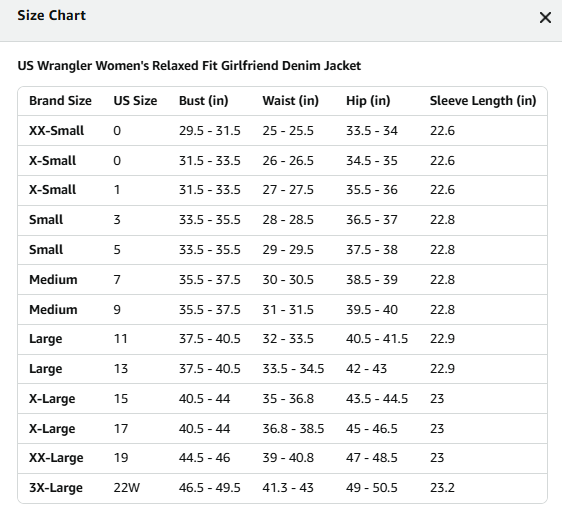Viewport: 562px width, 528px height.
Task: Click the Sleeve Length (in) column header
Action: pyautogui.click(x=483, y=101)
